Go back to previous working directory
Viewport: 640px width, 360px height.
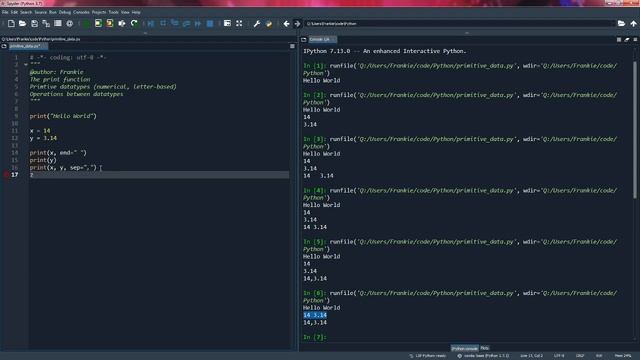point(286,24)
